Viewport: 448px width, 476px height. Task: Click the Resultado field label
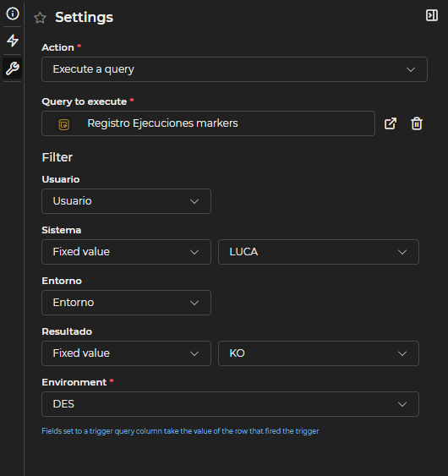(67, 331)
